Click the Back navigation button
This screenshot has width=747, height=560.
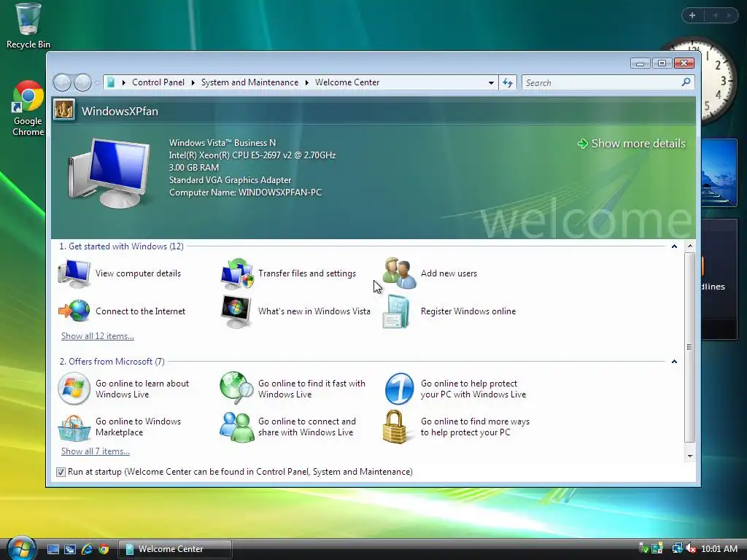click(63, 83)
